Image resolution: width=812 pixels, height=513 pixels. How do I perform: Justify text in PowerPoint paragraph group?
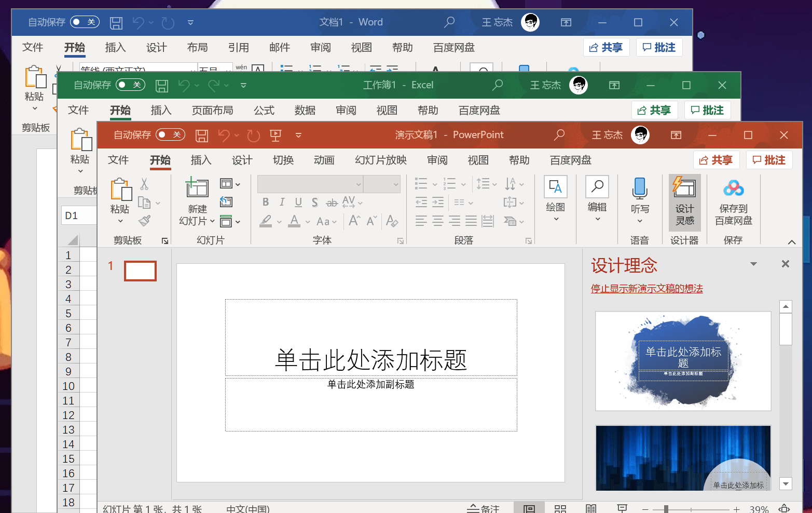tap(471, 221)
